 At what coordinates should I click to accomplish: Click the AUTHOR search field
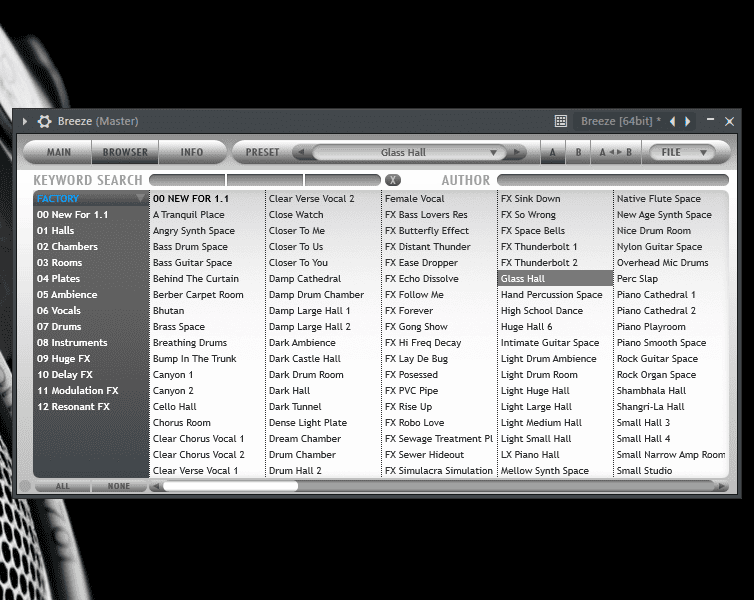pos(613,180)
